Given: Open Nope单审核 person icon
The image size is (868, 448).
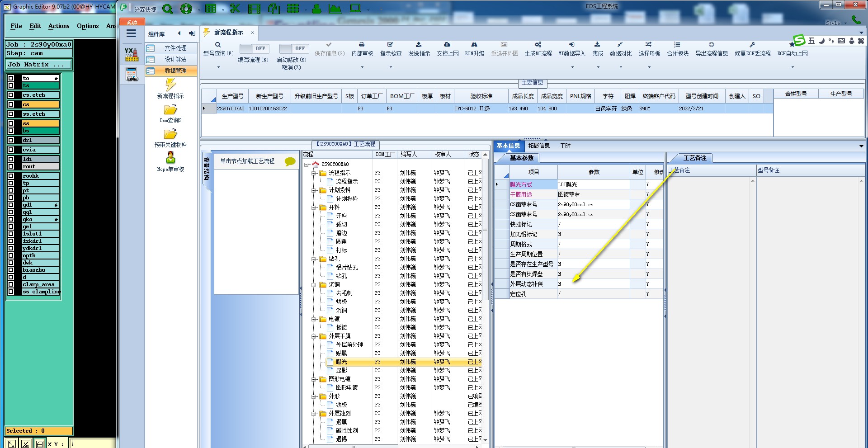Looking at the screenshot, I should click(170, 157).
